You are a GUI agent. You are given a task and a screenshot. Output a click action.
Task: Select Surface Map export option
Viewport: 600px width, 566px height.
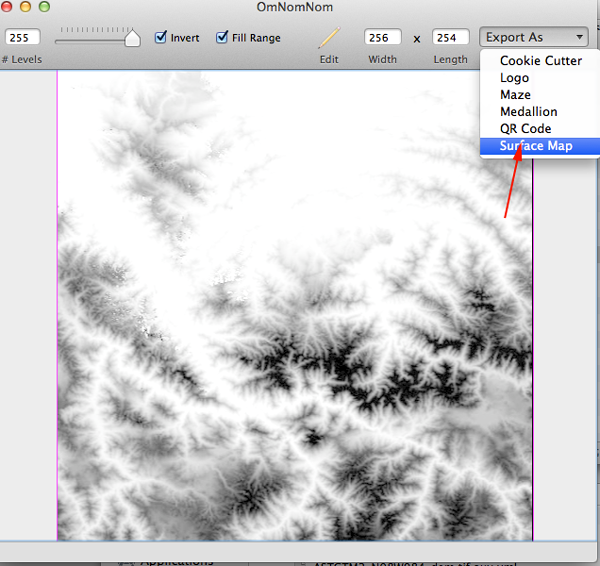(540, 146)
